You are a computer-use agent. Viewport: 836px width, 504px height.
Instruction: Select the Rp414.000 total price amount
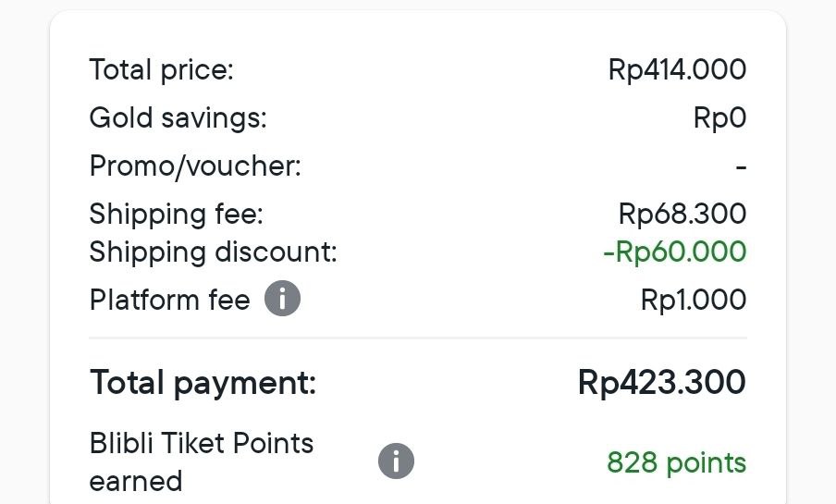(x=677, y=69)
